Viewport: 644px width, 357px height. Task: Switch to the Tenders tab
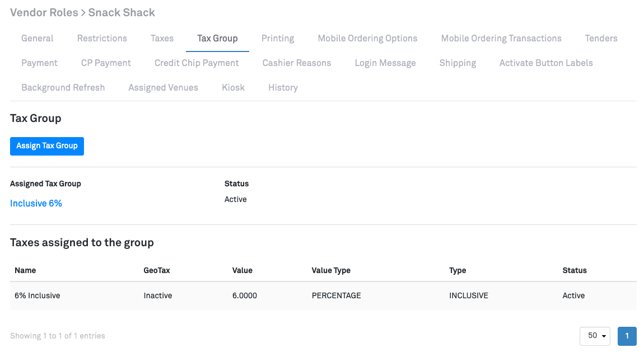coord(601,39)
